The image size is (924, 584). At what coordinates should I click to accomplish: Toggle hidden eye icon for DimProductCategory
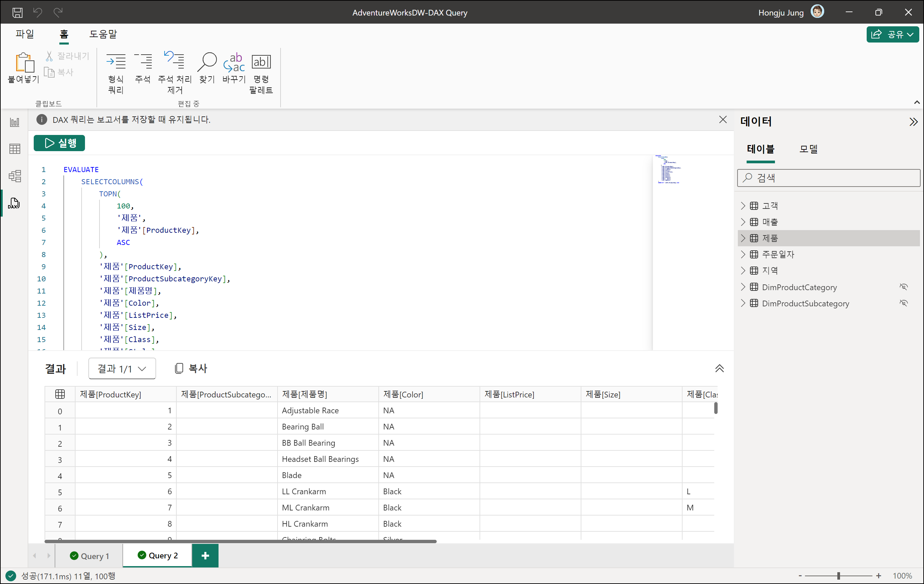pos(903,287)
